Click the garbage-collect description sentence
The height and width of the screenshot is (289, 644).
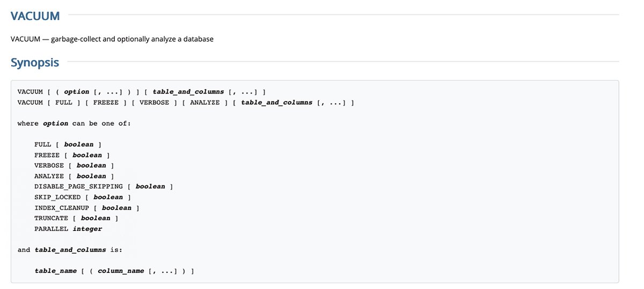(x=112, y=39)
